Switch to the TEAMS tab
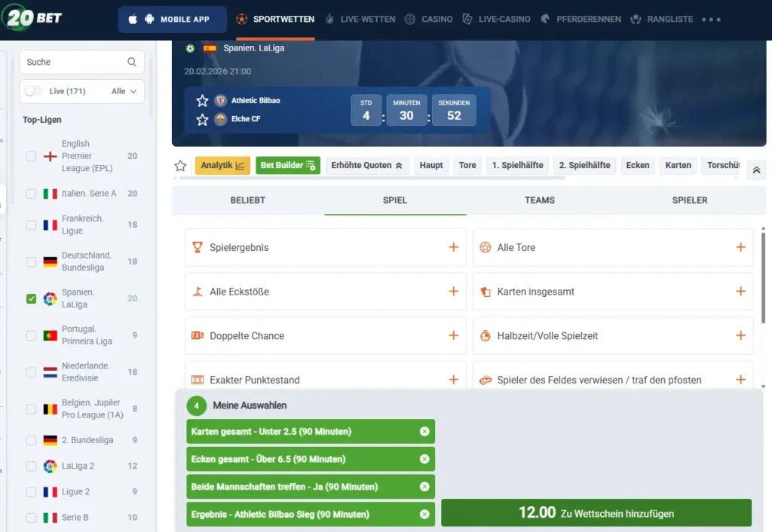 coord(540,200)
